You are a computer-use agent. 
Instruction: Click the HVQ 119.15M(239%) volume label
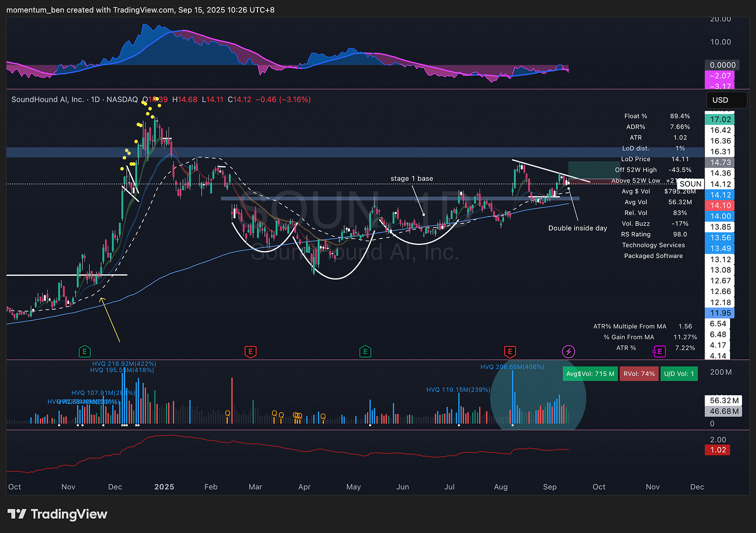[x=458, y=390]
